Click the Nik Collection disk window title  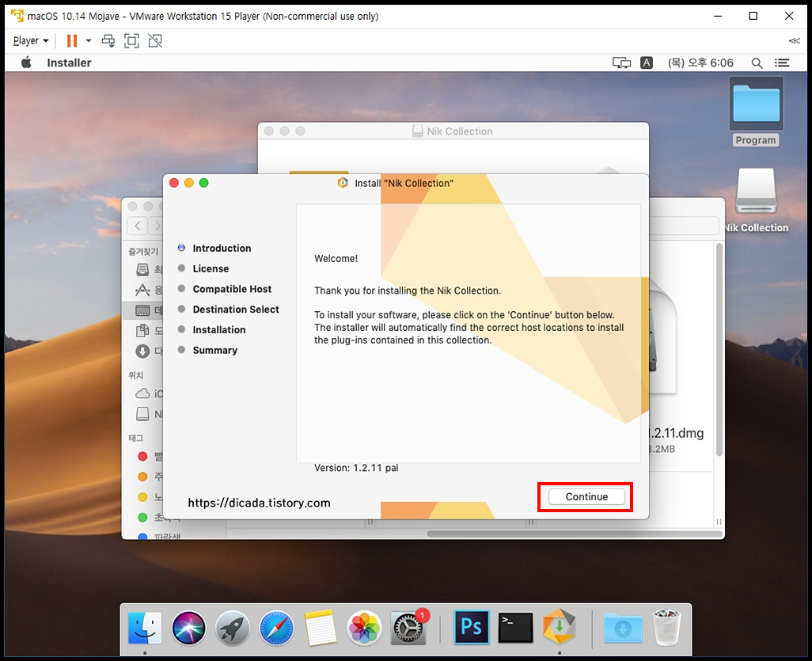[x=460, y=131]
